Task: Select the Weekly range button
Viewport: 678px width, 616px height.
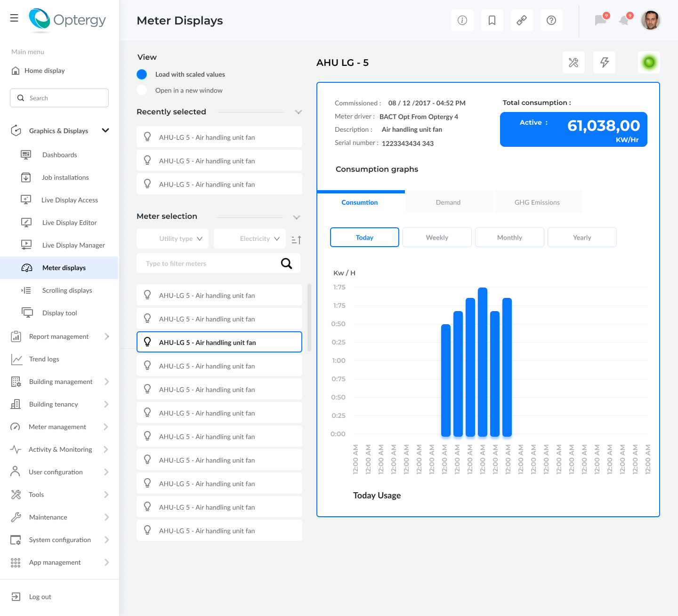Action: pyautogui.click(x=437, y=237)
